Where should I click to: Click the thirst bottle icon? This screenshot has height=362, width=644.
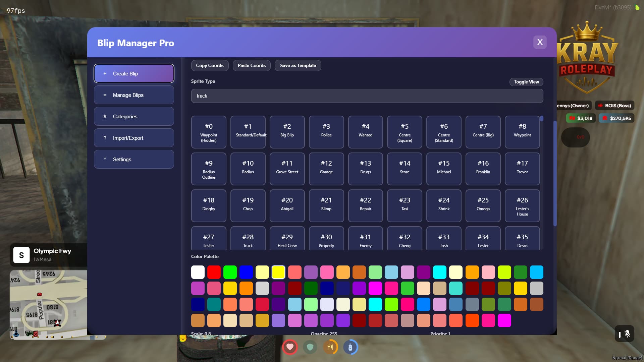pos(351,347)
